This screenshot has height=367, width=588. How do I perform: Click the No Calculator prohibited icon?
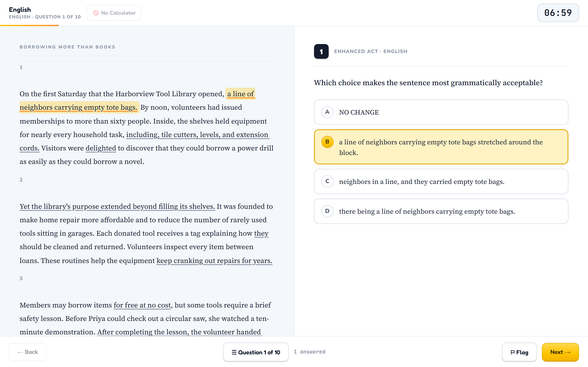click(x=96, y=13)
